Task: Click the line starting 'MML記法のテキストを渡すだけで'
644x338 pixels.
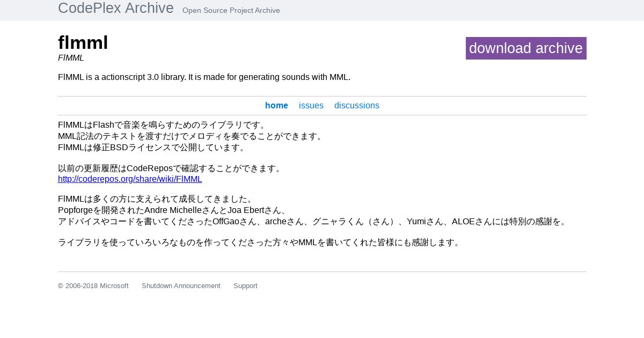Action: (192, 136)
